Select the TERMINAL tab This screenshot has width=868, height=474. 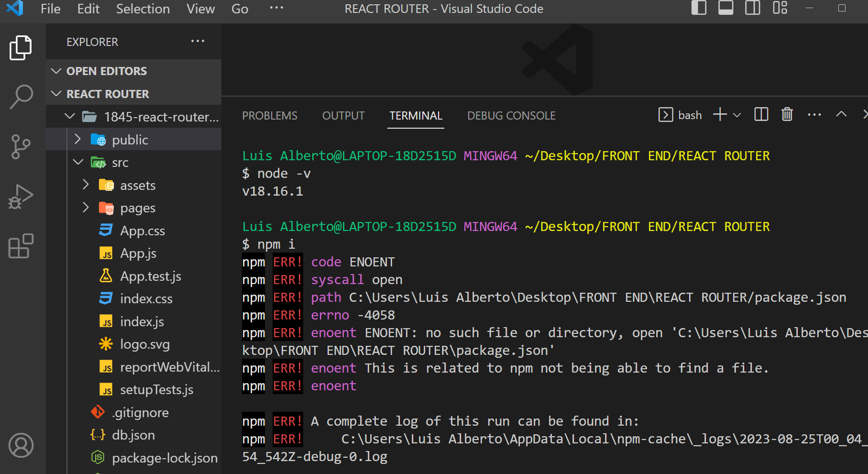click(x=416, y=116)
